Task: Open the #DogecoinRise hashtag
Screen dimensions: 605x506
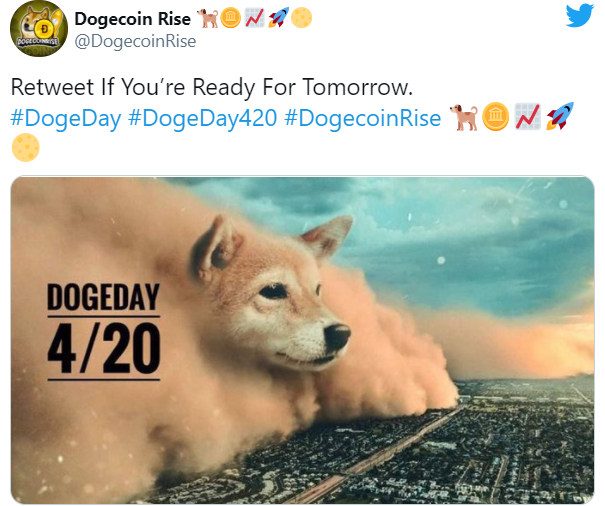Action: tap(362, 118)
